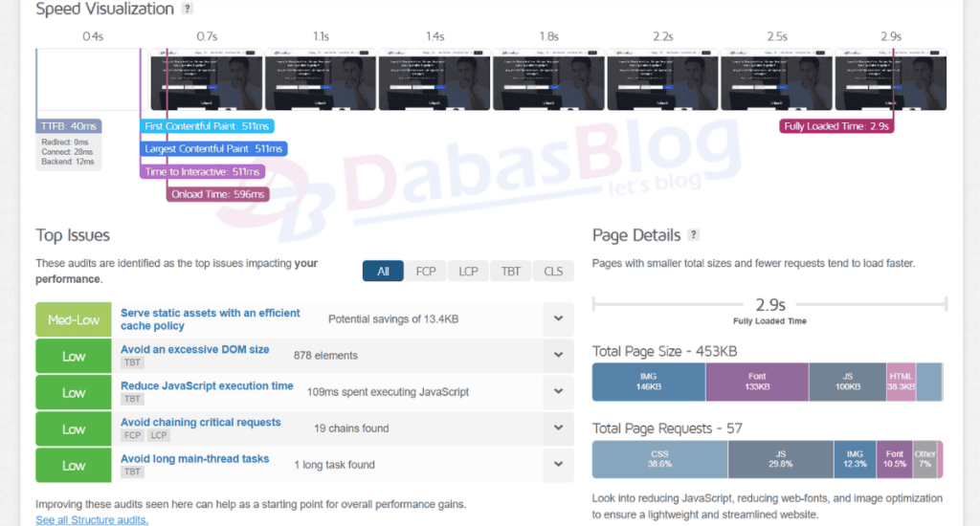Click the IMG 146KB page size segment
Screen dimensions: 980x526
click(649, 382)
